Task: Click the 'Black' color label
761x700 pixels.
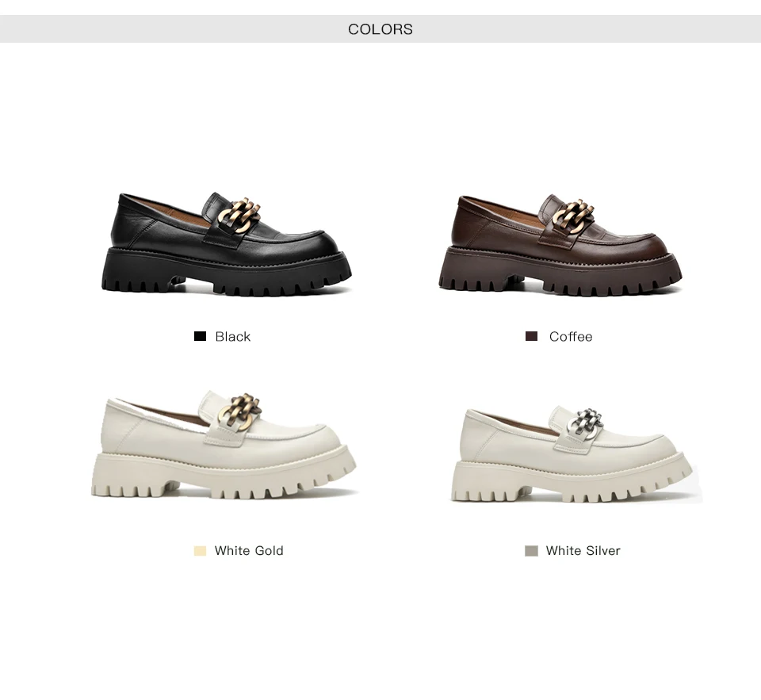Action: point(233,336)
